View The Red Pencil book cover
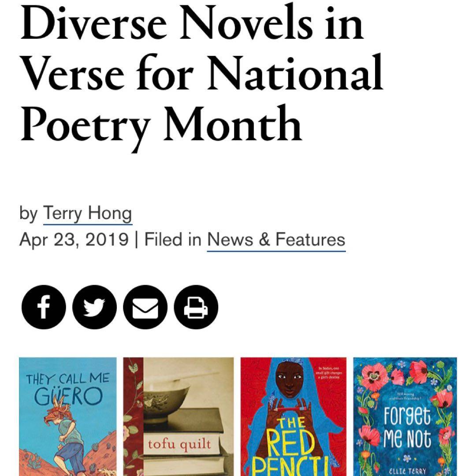Image resolution: width=476 pixels, height=476 pixels. (x=293, y=416)
